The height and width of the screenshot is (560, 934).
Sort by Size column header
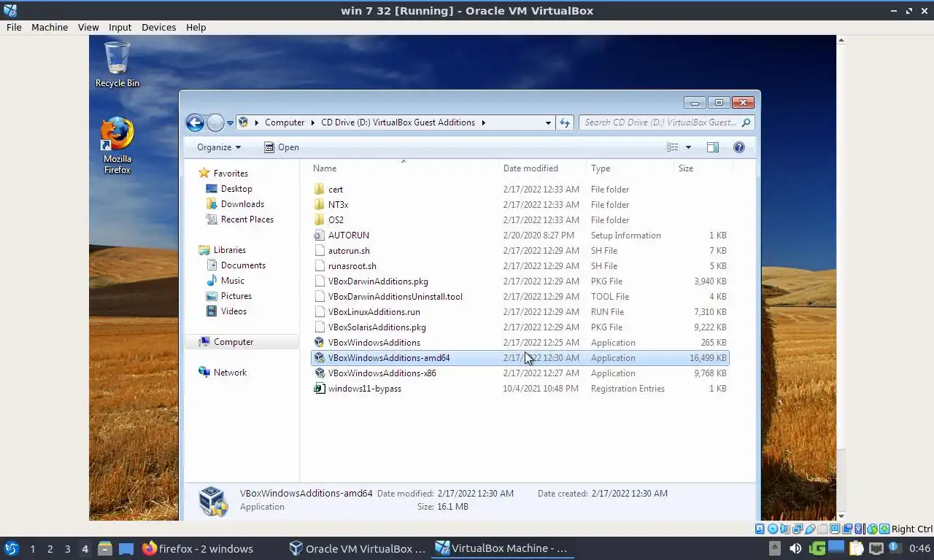(x=703, y=168)
